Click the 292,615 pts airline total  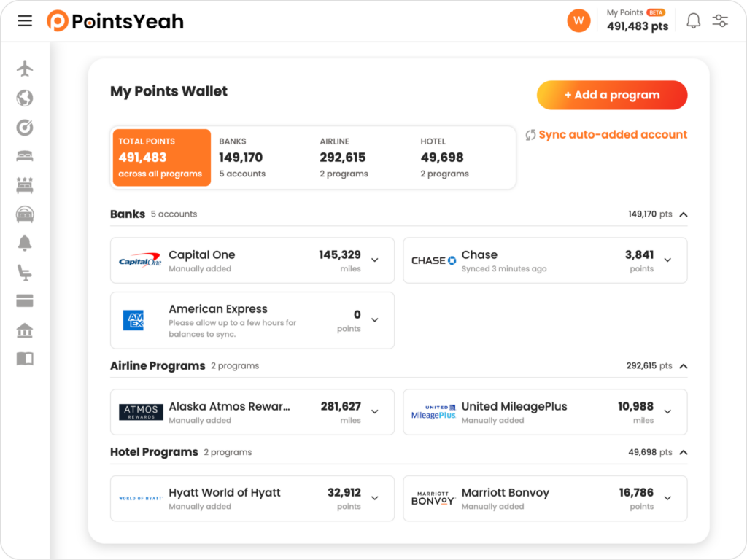click(649, 366)
